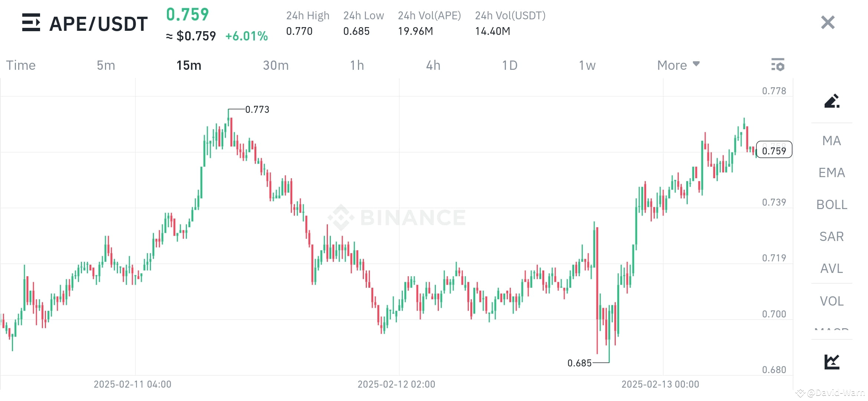
Task: Activate the SAR indicator
Action: [x=831, y=237]
